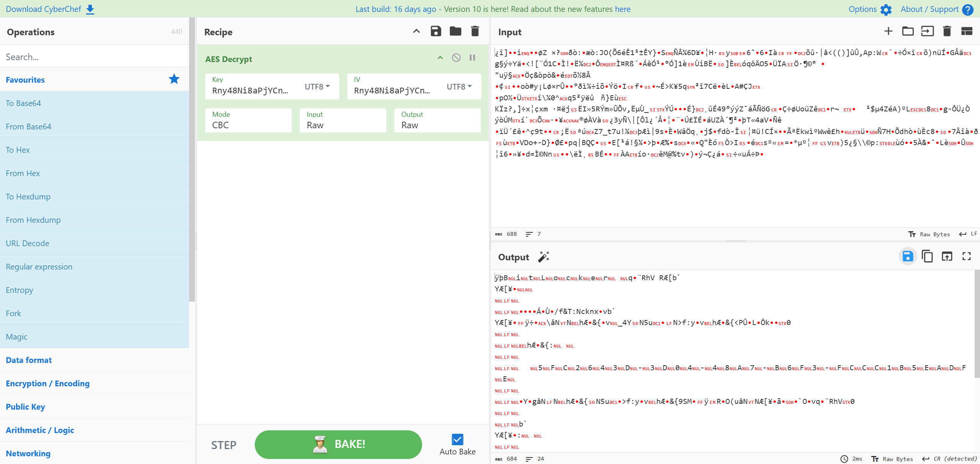Add a new input tab with plus icon
Viewport: 980px width, 464px height.
888,31
